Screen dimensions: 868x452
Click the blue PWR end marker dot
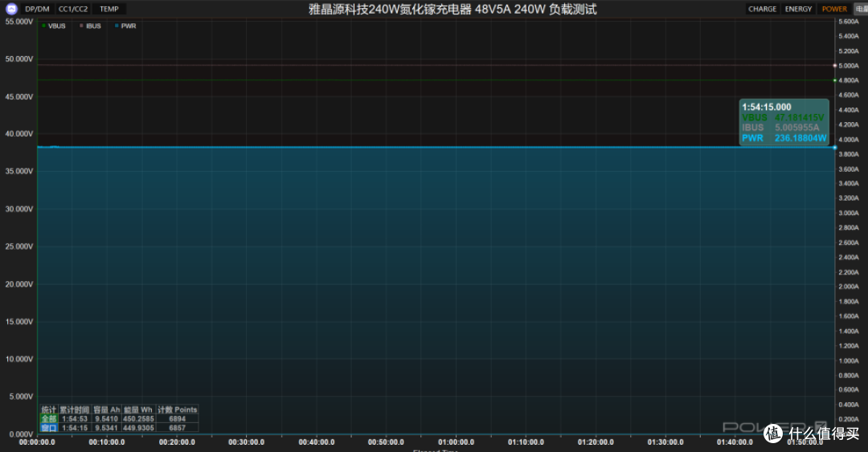pyautogui.click(x=835, y=147)
